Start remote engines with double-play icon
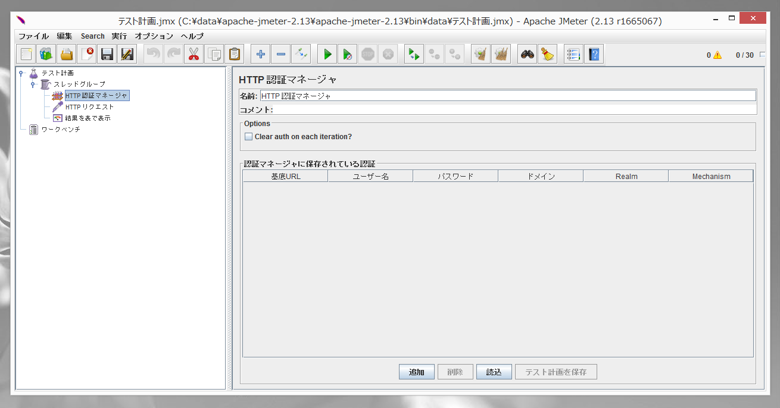The height and width of the screenshot is (408, 780). click(414, 54)
